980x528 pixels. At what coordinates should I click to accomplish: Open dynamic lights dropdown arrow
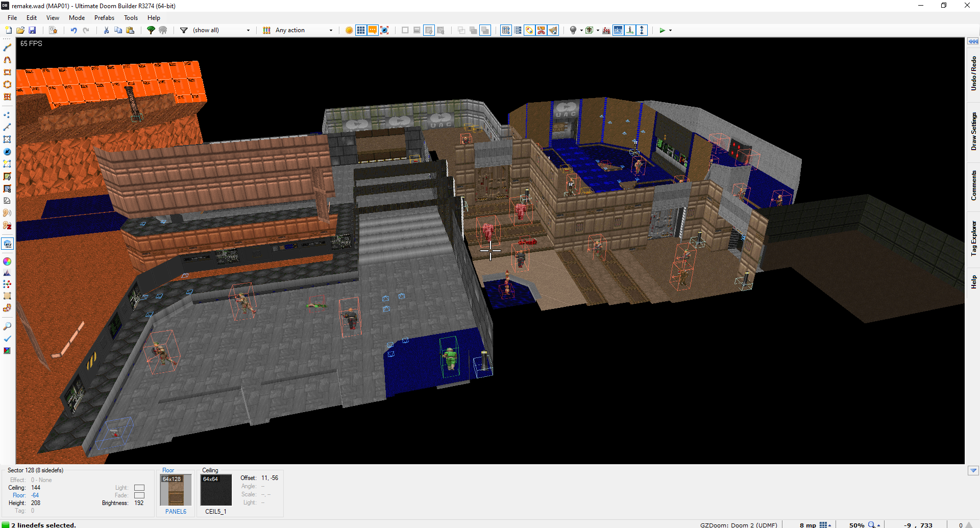point(581,30)
